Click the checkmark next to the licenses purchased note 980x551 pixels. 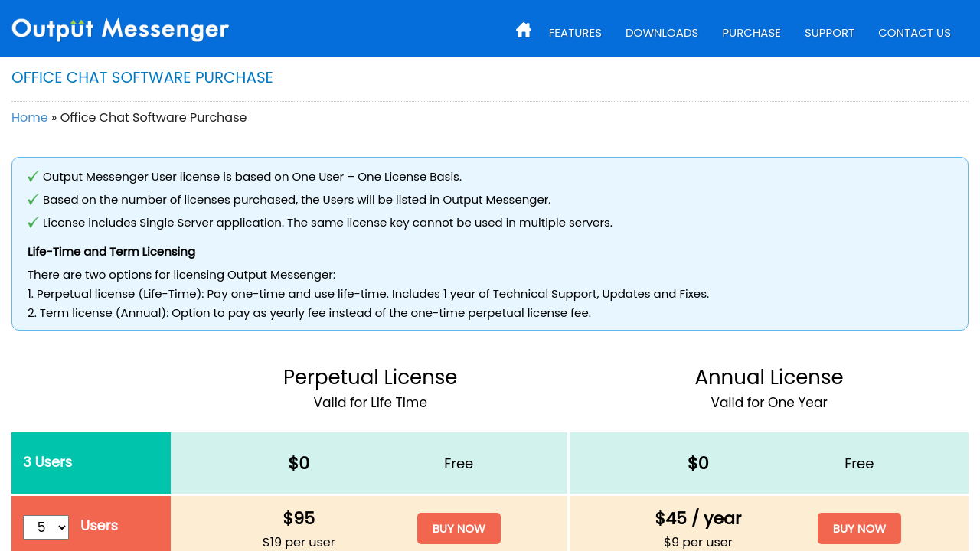click(x=32, y=199)
